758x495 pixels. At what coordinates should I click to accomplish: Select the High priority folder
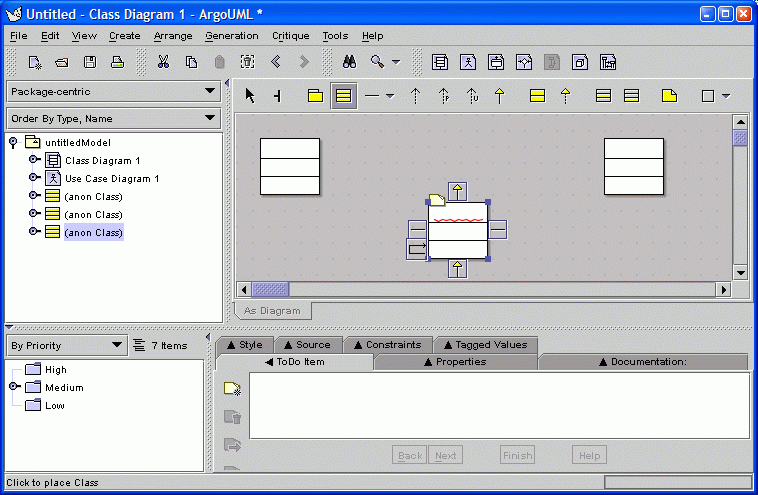(x=56, y=370)
